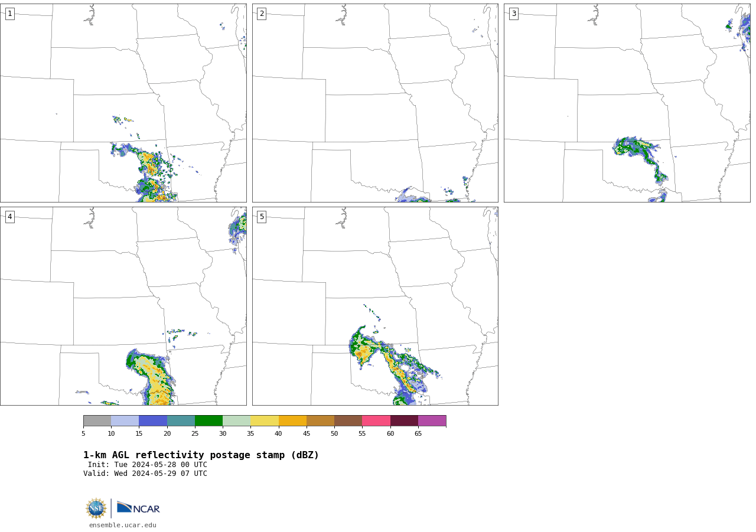Viewport: 756px width, 532px height.
Task: Click the panel number label '4'
Action: pyautogui.click(x=9, y=217)
